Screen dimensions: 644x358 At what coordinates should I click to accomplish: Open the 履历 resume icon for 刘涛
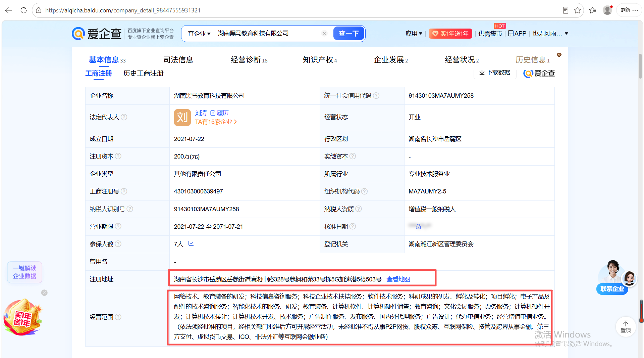pyautogui.click(x=220, y=113)
